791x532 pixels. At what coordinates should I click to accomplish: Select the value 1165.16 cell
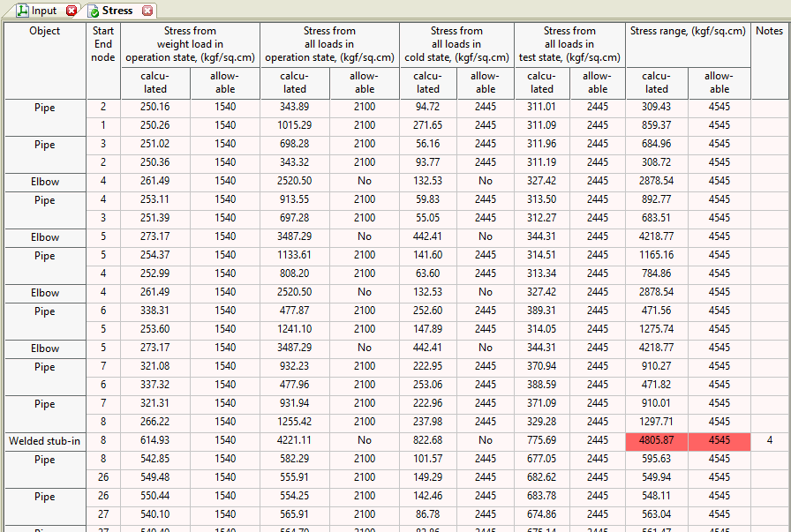coord(656,255)
